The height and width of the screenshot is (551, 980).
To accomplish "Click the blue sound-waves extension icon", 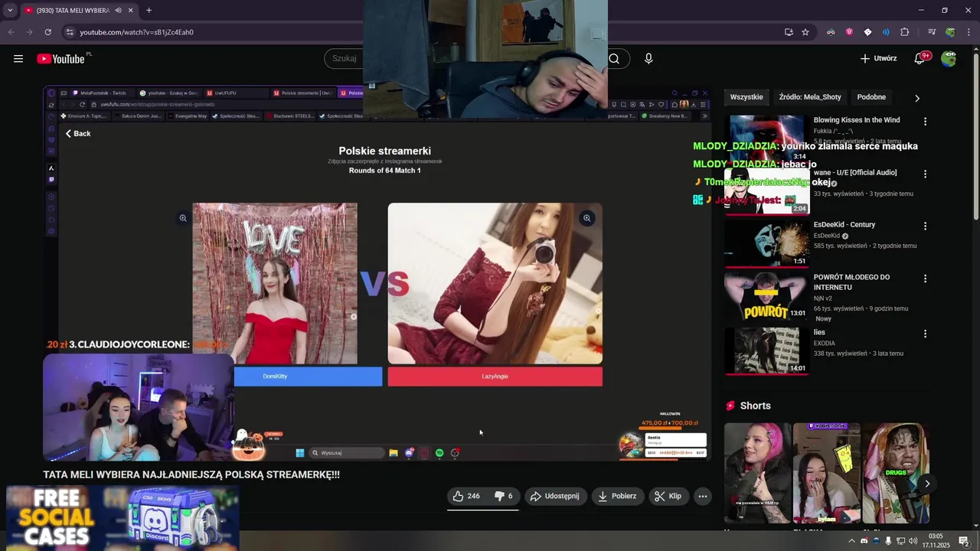I will (x=886, y=32).
